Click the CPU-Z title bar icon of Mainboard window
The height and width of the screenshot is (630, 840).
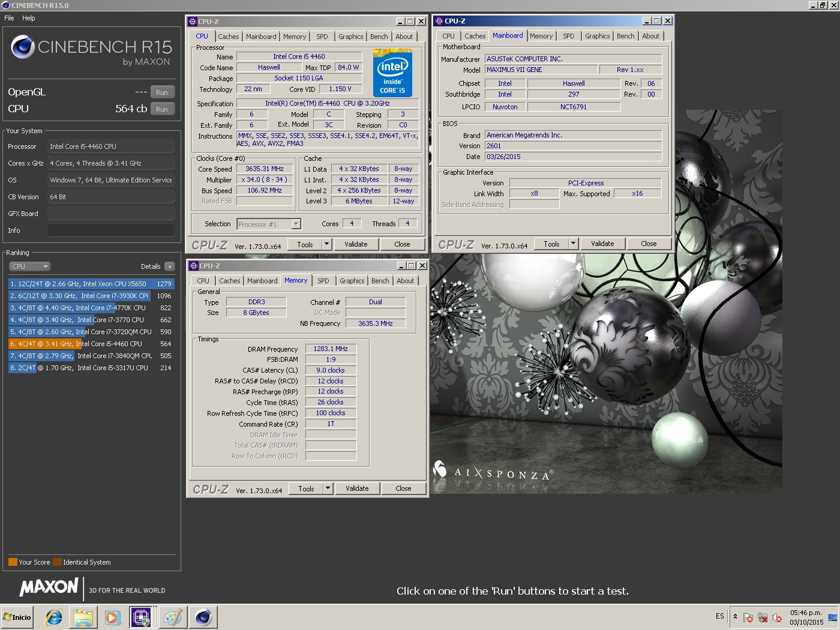439,21
